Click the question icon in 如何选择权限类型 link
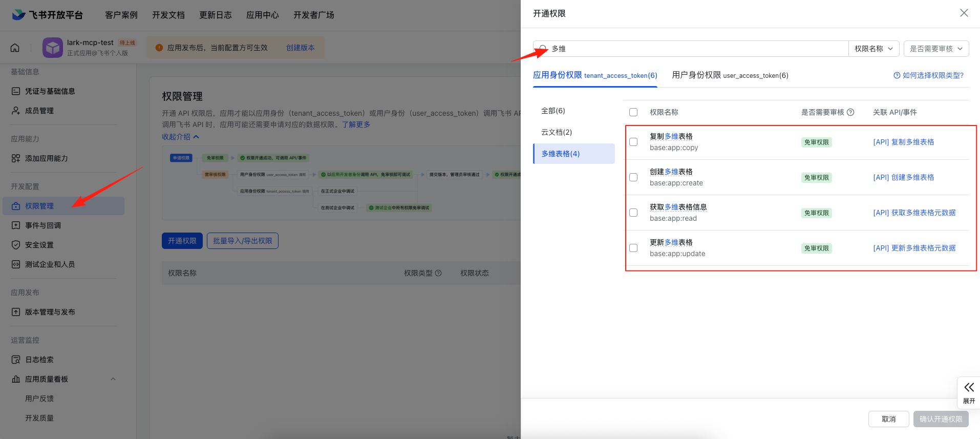The width and height of the screenshot is (980, 439). [x=897, y=75]
